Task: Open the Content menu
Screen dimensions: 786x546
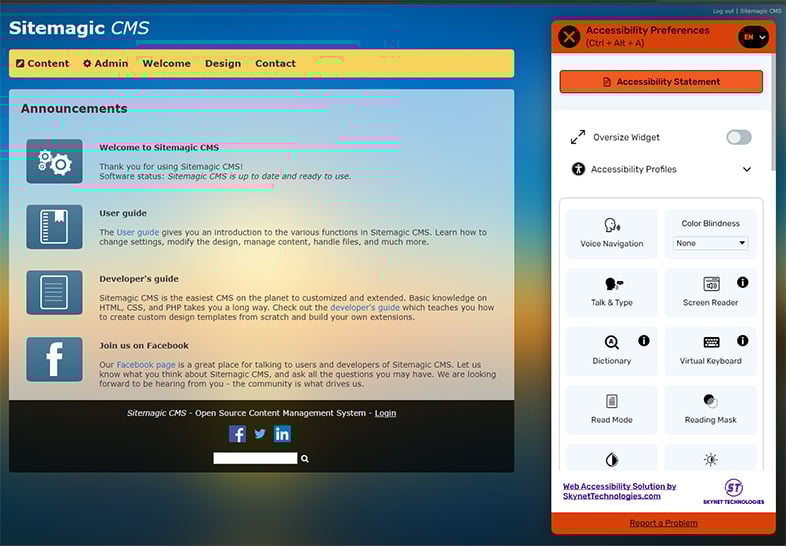Action: click(42, 64)
